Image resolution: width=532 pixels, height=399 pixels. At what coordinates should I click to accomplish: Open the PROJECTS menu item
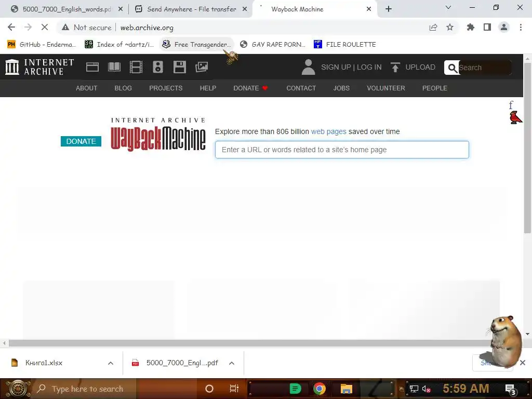pos(166,88)
